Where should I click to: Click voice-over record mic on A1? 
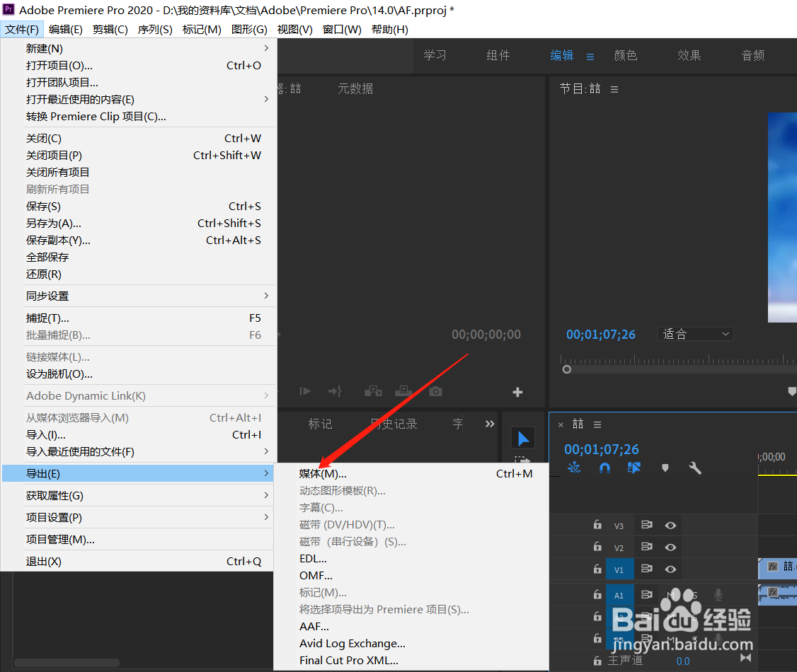click(718, 594)
